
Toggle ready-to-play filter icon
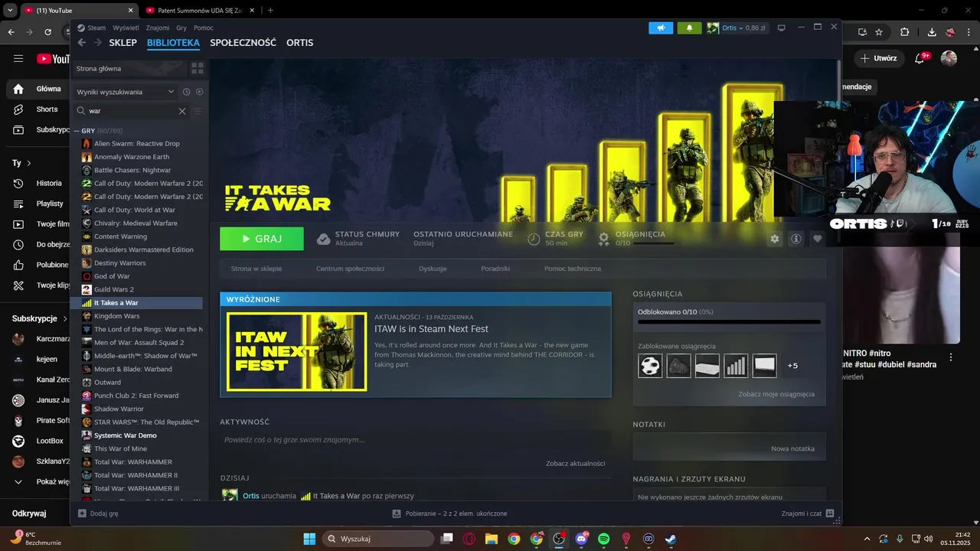(199, 92)
